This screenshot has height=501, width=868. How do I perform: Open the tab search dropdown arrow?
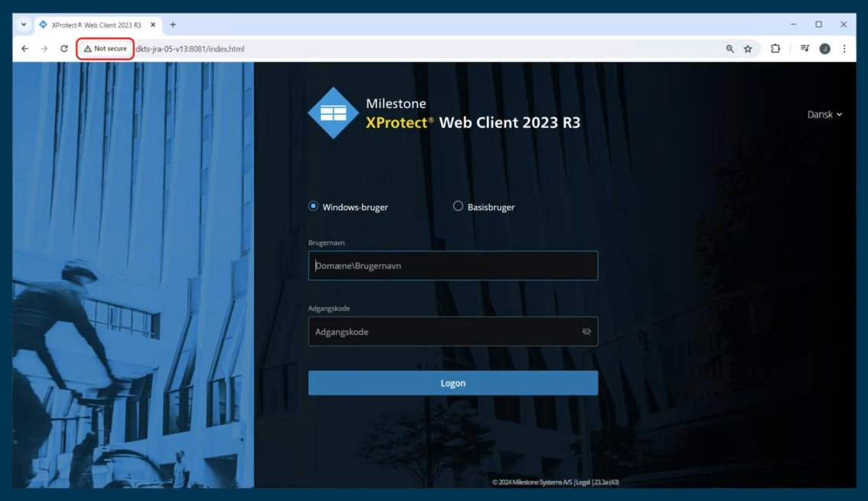coord(24,25)
